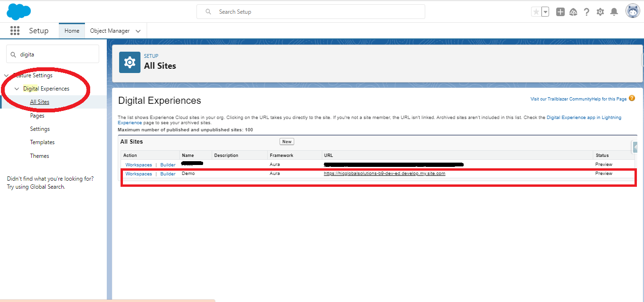Viewport: 644px width, 302px height.
Task: Click the SETUP breadcrumb label
Action: 151,56
